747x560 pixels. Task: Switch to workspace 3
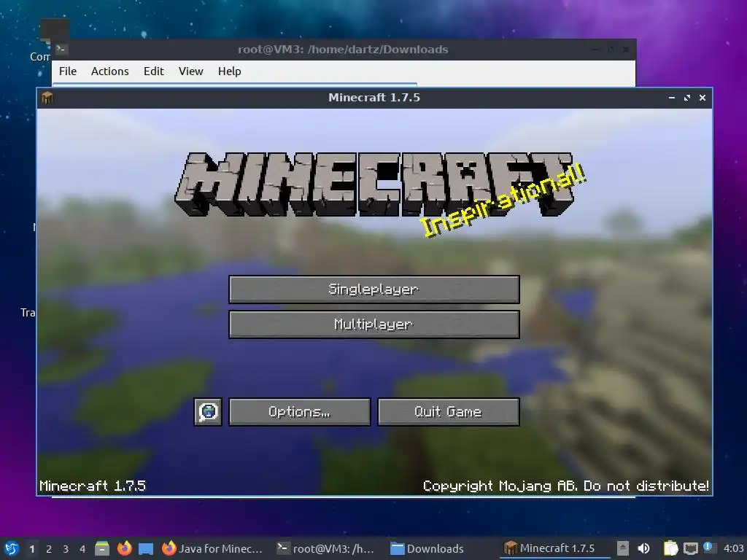click(66, 549)
